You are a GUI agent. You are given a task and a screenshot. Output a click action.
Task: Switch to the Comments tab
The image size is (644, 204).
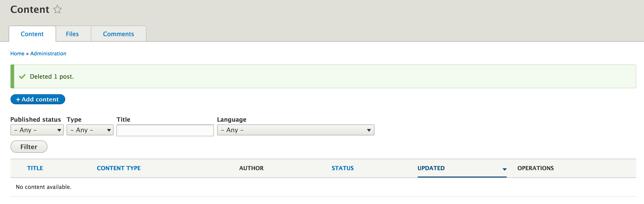point(118,34)
